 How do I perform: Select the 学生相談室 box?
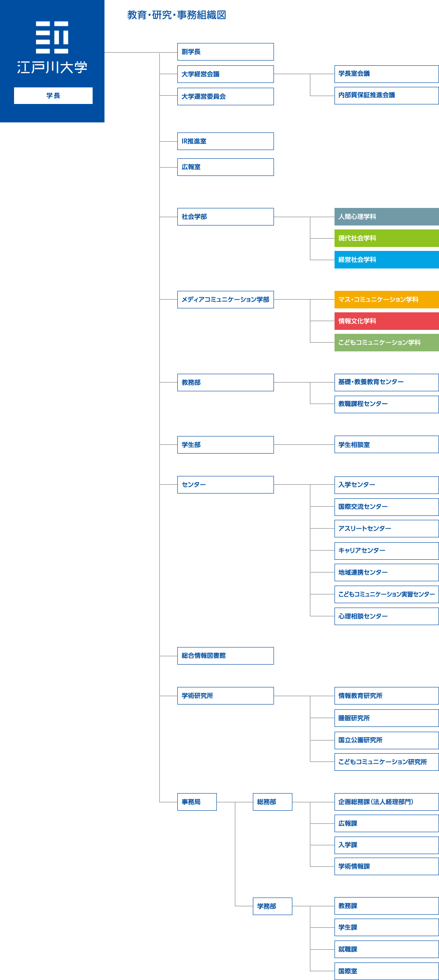pos(387,444)
